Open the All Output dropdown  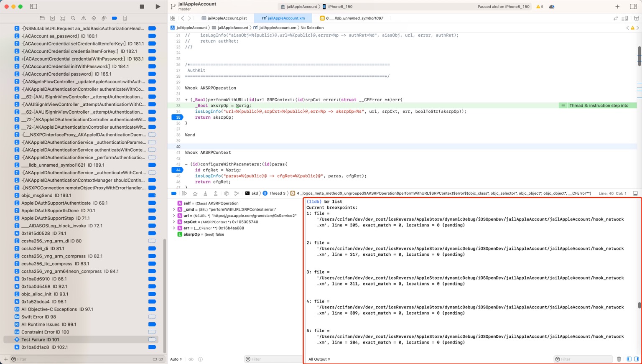(x=319, y=359)
